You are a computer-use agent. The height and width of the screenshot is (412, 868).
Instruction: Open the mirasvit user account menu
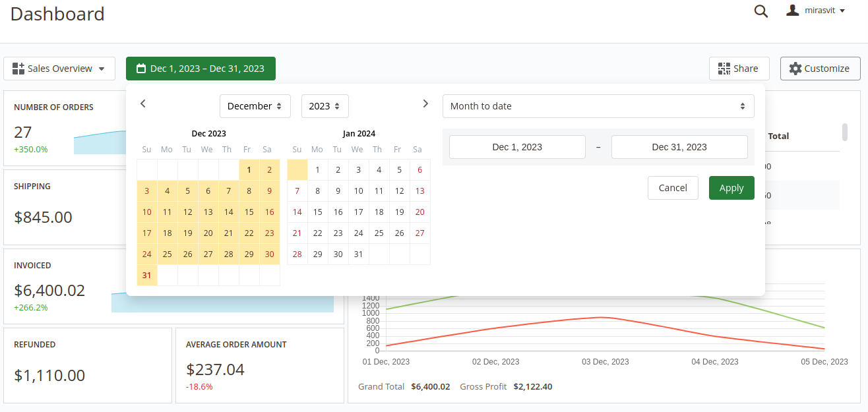click(815, 11)
